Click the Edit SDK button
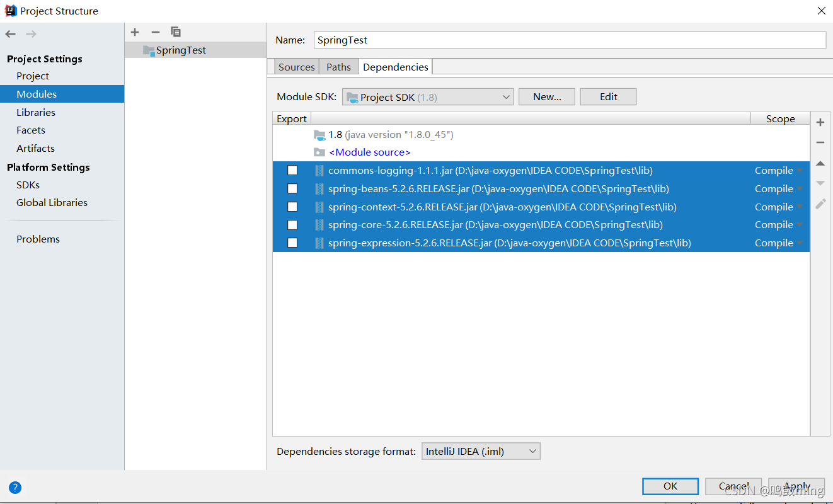Screen dimensions: 833x504 (609, 97)
